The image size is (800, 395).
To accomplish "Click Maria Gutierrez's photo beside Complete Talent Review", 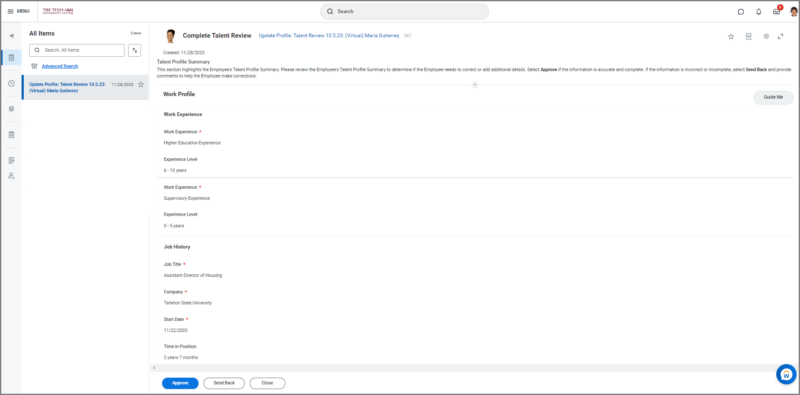I will pyautogui.click(x=170, y=36).
